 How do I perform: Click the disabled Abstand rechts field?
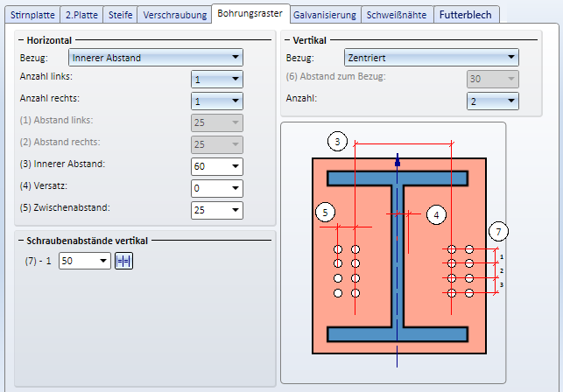pos(217,144)
